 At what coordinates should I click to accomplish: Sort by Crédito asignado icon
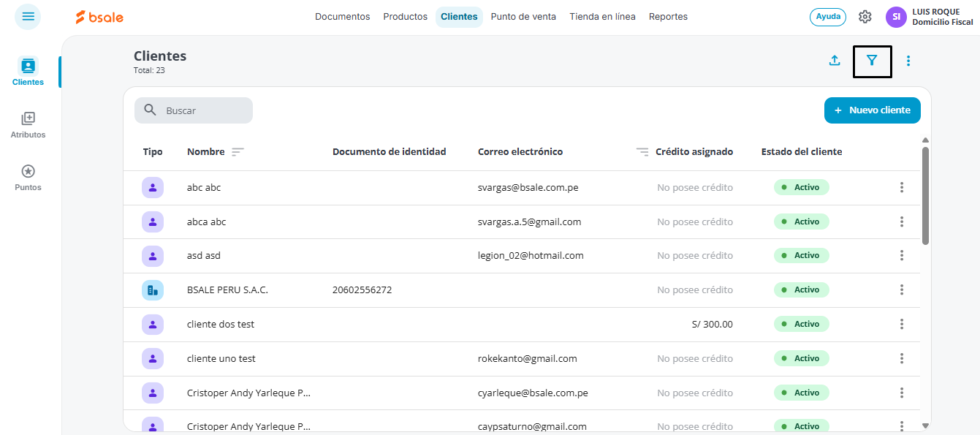coord(642,152)
